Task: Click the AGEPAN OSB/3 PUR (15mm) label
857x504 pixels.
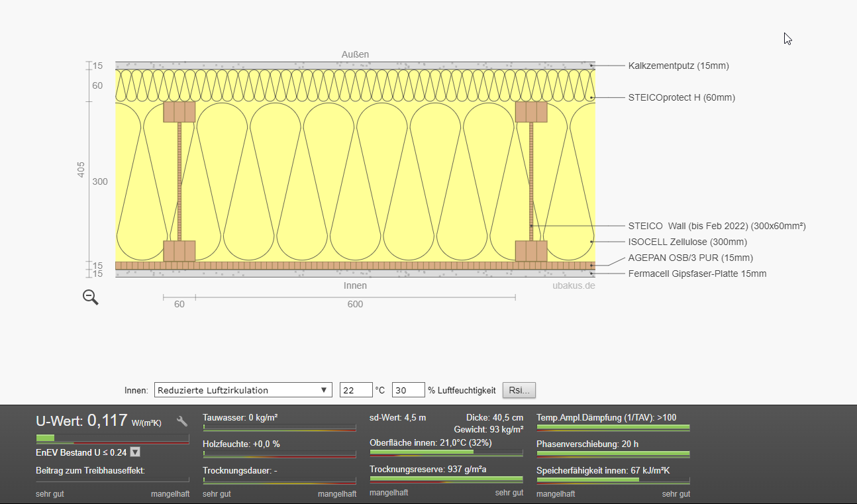Action: [691, 258]
